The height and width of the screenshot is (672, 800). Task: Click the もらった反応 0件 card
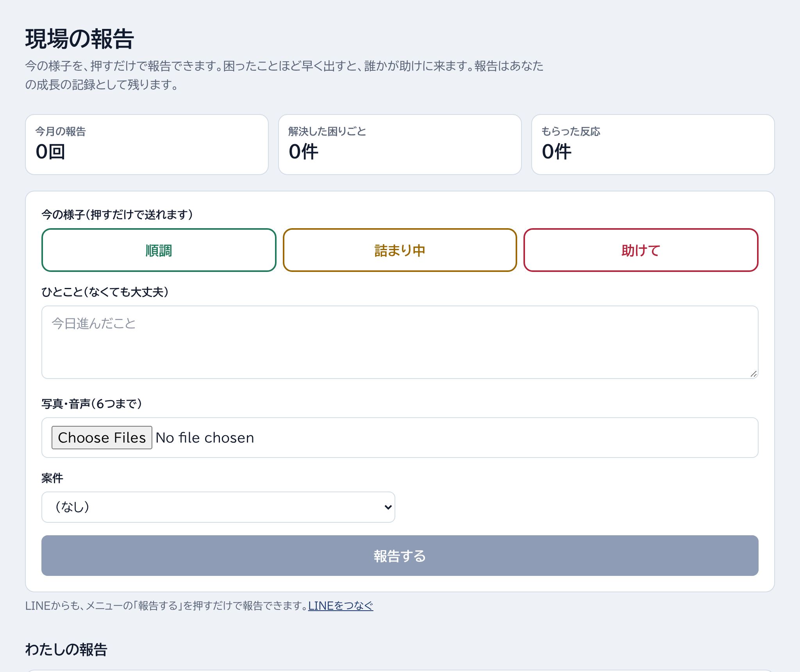(653, 145)
